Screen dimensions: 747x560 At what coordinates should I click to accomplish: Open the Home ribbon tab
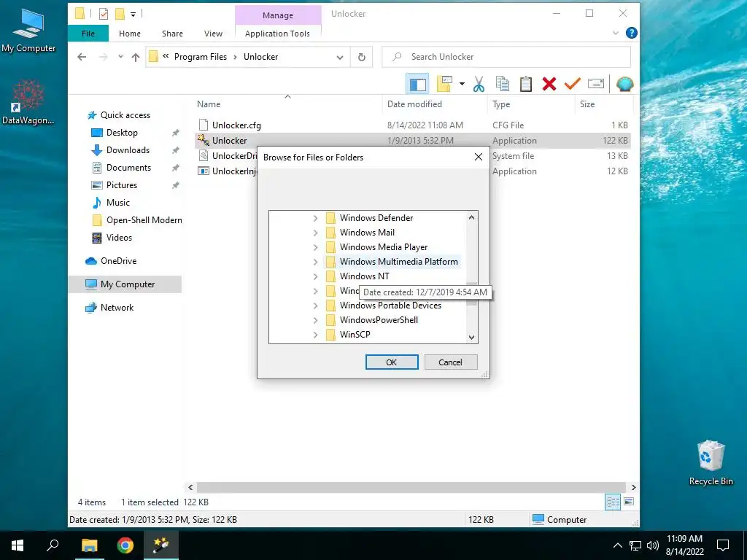click(x=130, y=34)
